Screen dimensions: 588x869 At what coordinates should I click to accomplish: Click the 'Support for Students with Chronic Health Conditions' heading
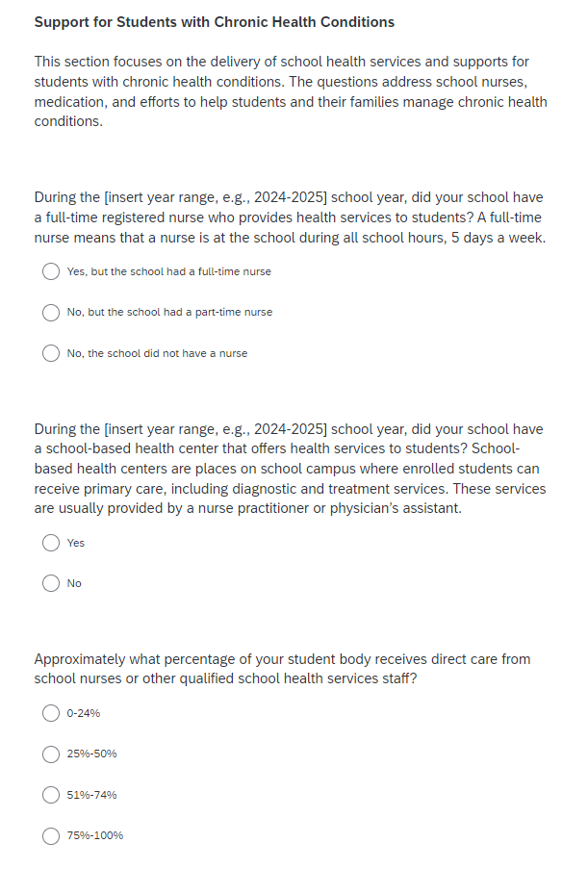[x=214, y=22]
